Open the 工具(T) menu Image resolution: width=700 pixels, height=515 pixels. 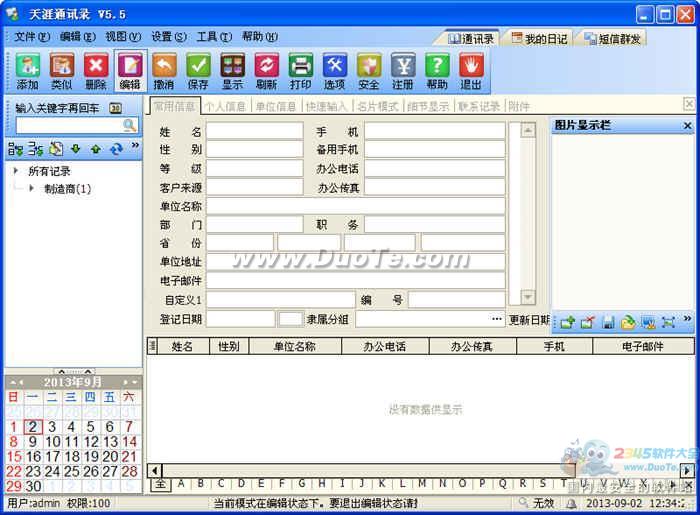(214, 37)
